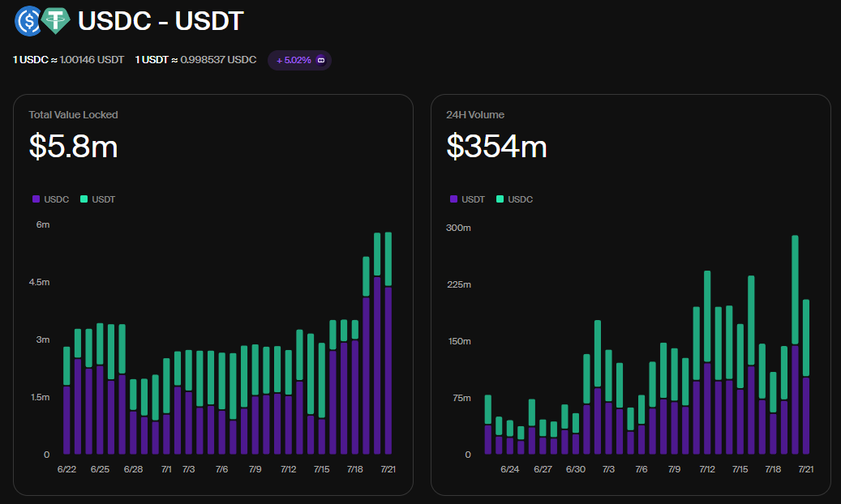Click the TVL chart bar for 7/21
This screenshot has width=841, height=504.
pos(388,343)
